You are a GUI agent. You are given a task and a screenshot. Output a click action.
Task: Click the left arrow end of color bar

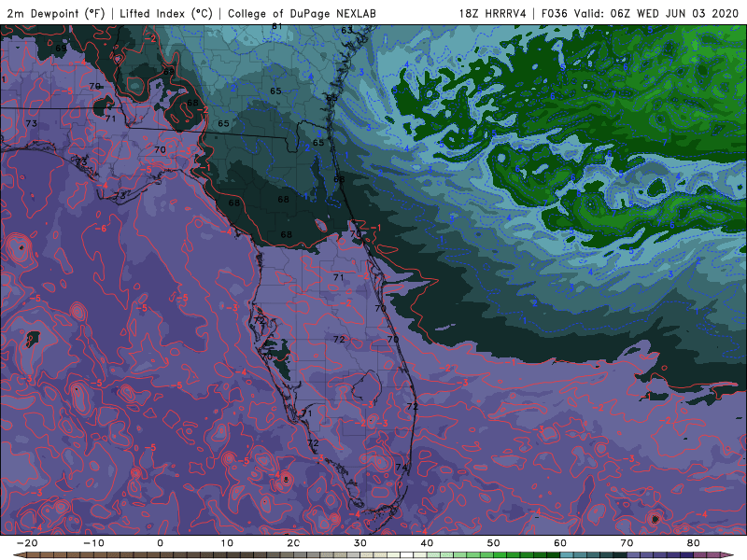coord(20,555)
